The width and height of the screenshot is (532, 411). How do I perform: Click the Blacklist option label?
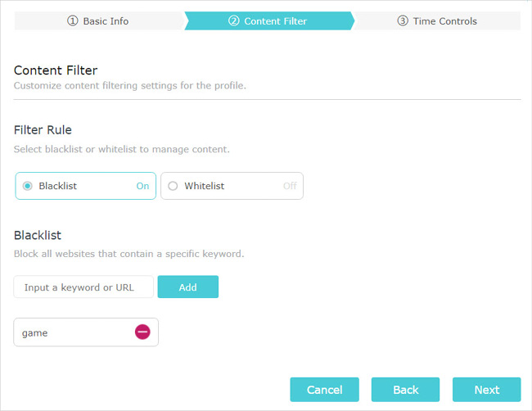(57, 186)
